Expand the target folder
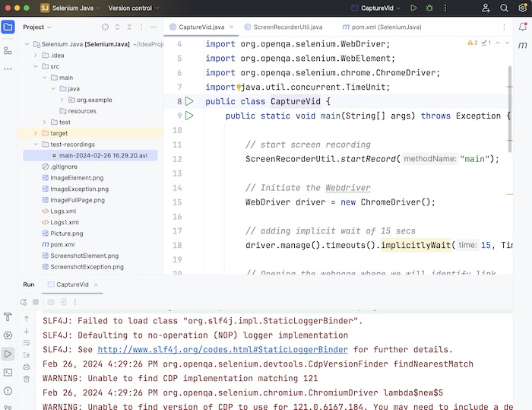 pos(34,133)
